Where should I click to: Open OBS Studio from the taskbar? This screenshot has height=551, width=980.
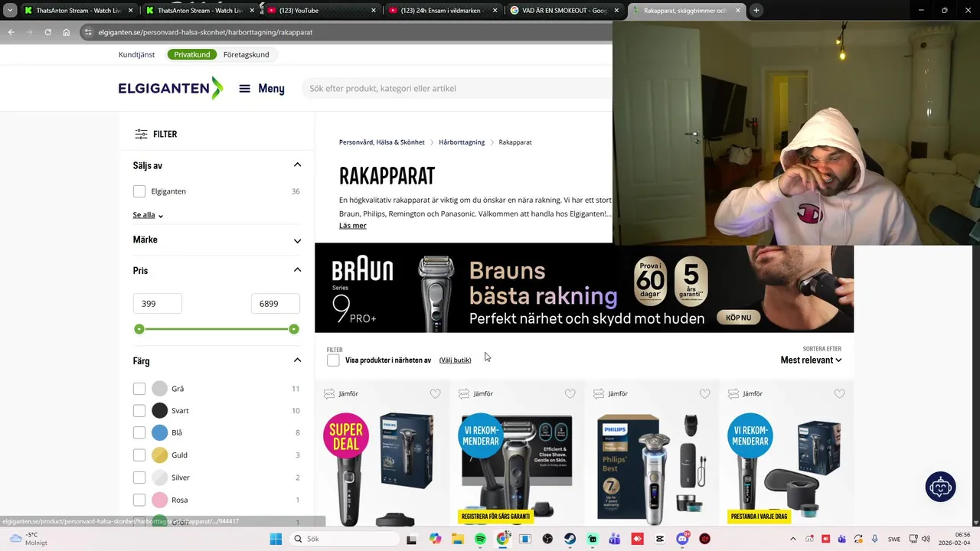547,539
